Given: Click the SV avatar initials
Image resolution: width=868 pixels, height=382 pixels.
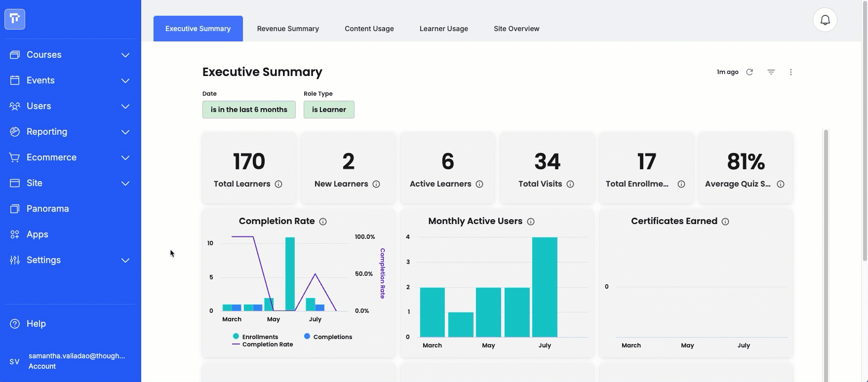Looking at the screenshot, I should (14, 362).
